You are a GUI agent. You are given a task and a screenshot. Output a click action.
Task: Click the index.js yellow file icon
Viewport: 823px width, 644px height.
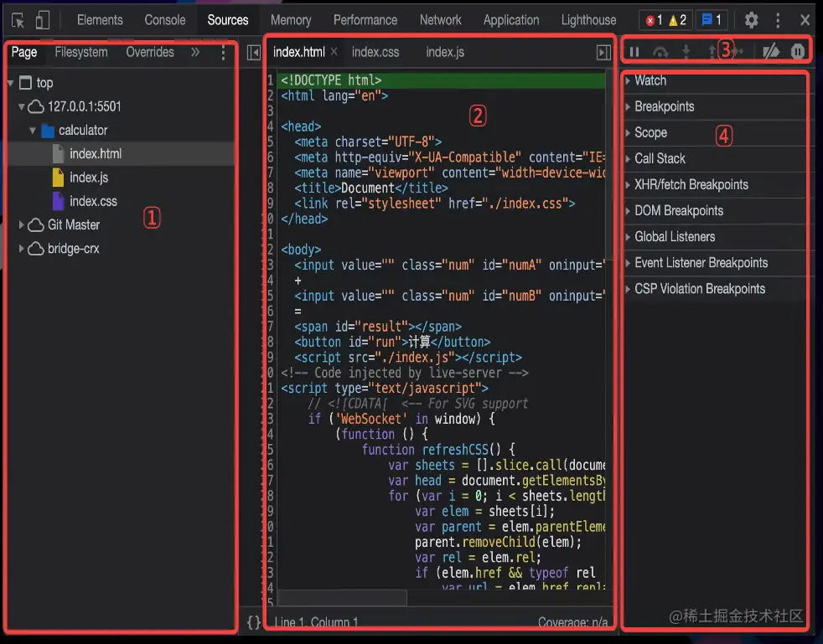click(x=59, y=178)
